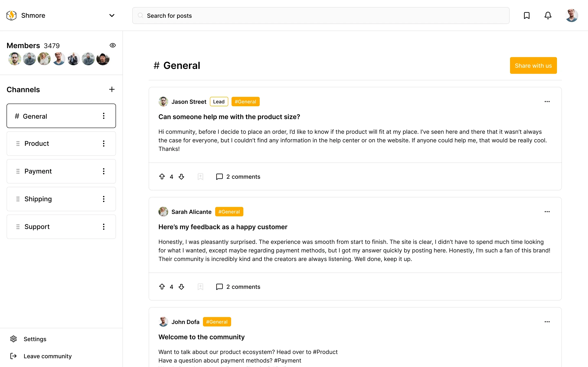The image size is (588, 367).
Task: Upvote Sarah Alicante's feedback post
Action: (x=162, y=287)
